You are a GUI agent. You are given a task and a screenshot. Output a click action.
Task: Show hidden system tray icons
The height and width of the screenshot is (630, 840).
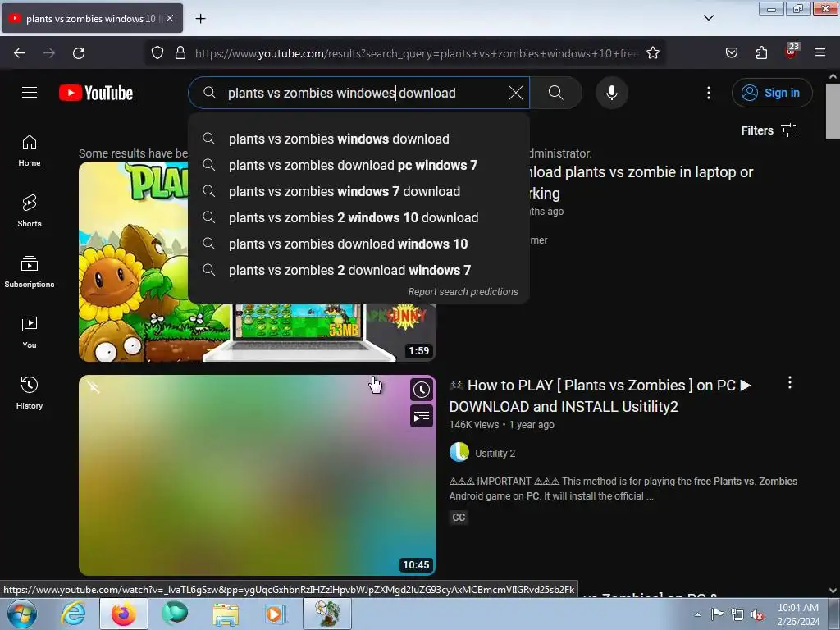(697, 614)
